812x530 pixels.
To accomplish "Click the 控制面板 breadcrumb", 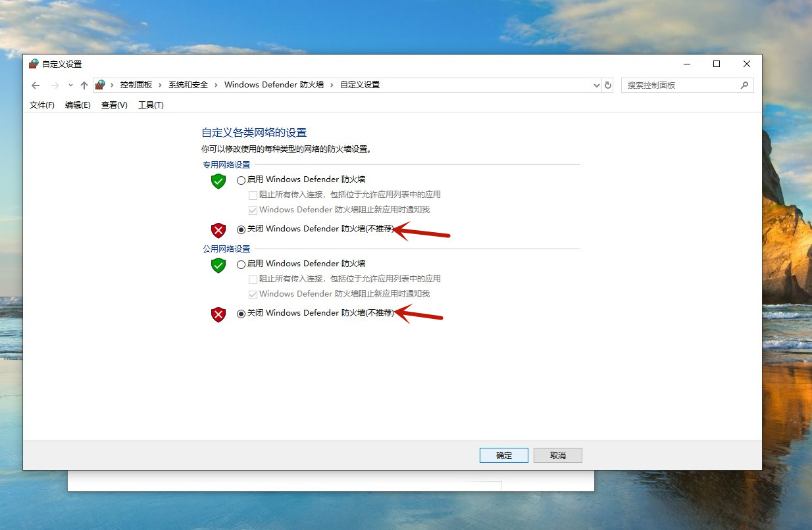I will [136, 85].
